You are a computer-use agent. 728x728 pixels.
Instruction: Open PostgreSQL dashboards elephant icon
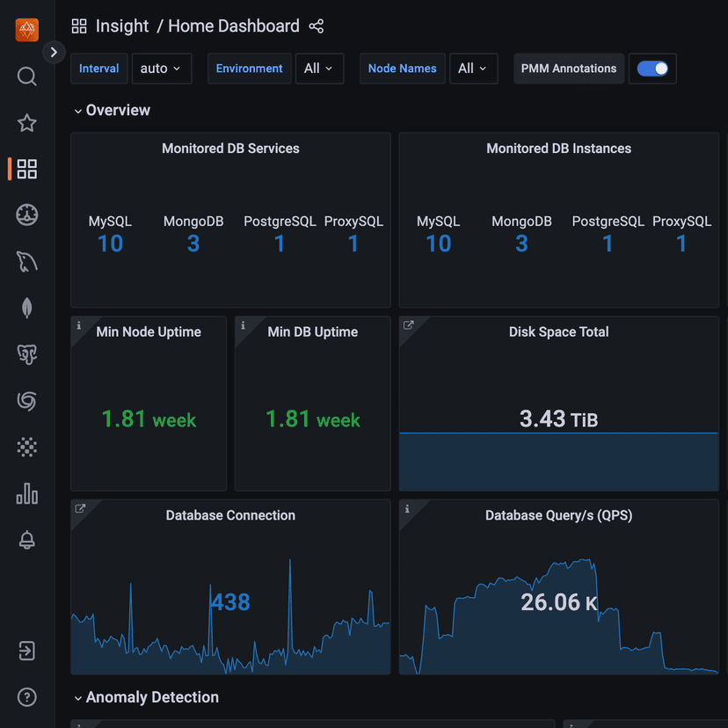26,354
